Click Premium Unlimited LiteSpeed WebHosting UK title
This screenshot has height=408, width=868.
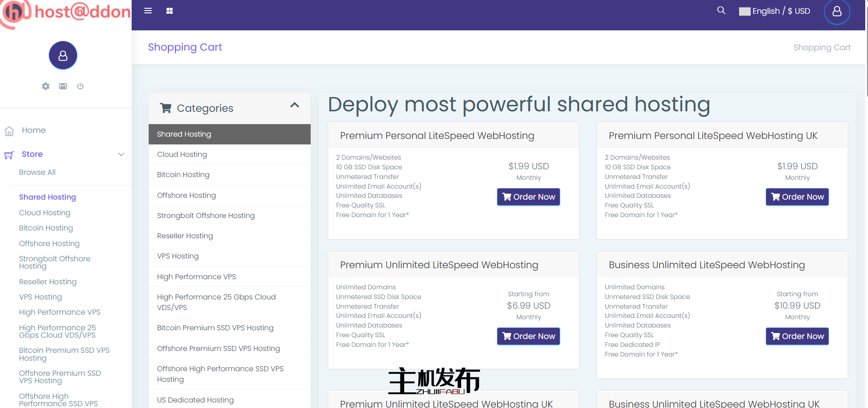(446, 403)
